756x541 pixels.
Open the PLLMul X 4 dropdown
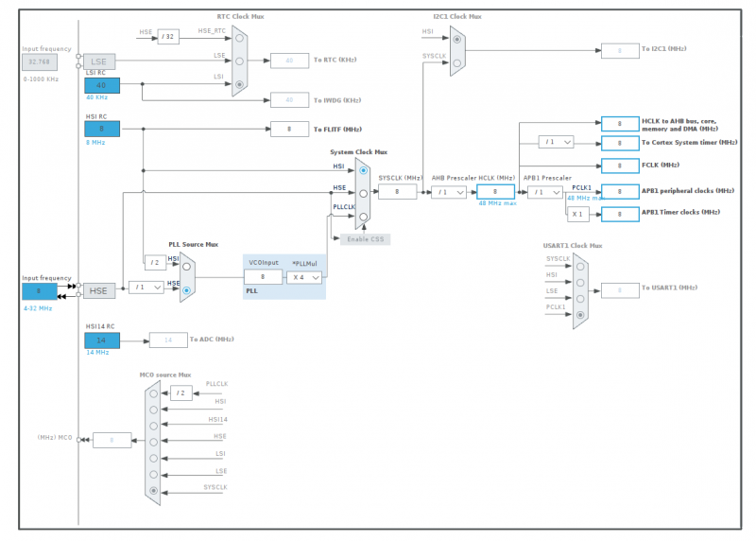click(x=304, y=277)
